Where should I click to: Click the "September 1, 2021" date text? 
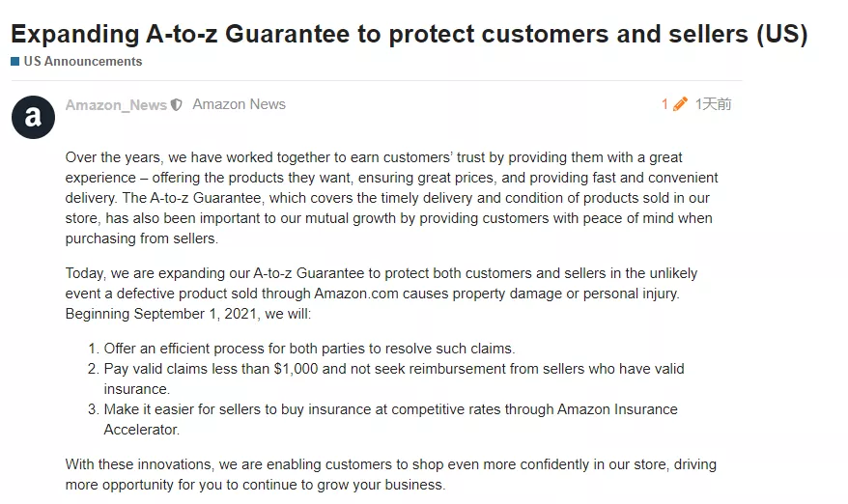199,314
